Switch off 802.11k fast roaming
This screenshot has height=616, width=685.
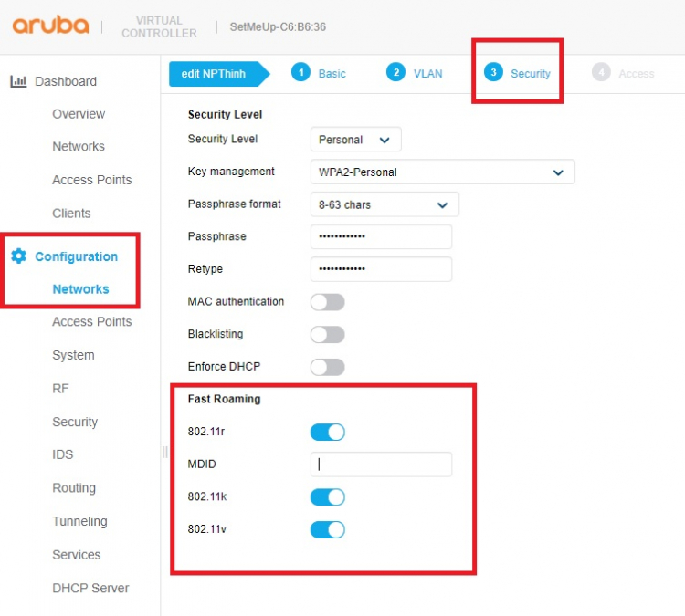coord(328,496)
